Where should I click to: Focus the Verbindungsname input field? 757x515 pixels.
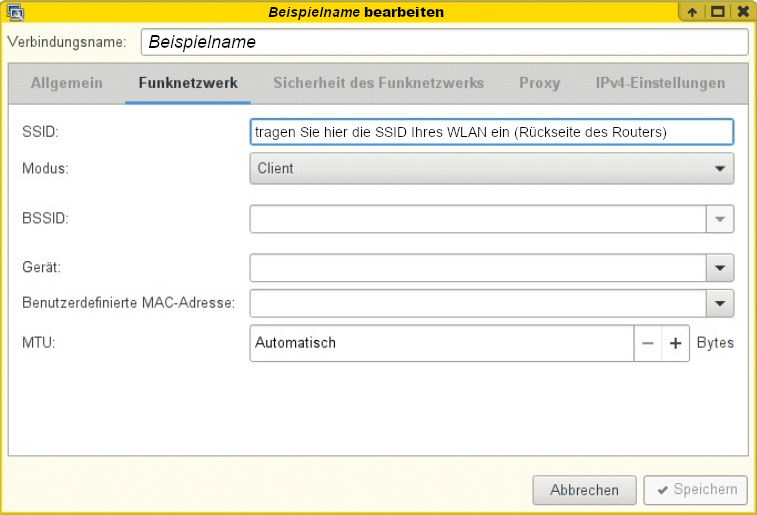[x=444, y=42]
